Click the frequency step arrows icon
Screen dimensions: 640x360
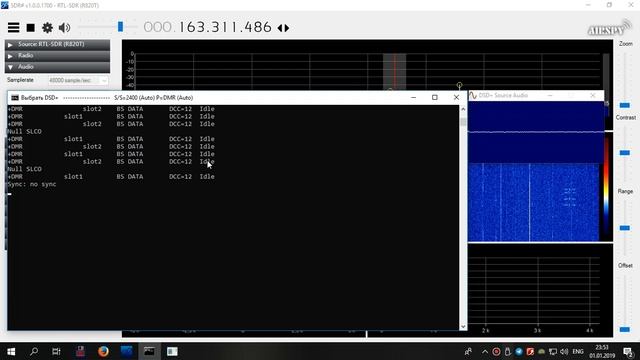tap(283, 28)
